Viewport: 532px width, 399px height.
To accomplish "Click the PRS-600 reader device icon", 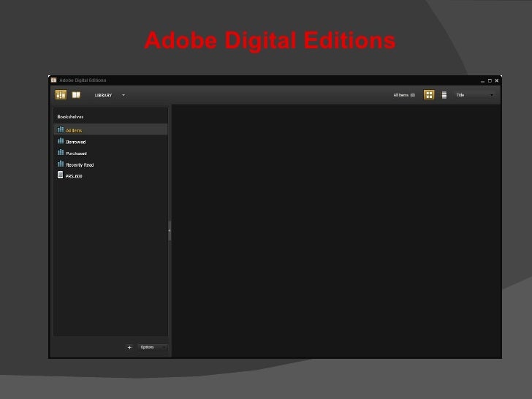I will coord(61,175).
